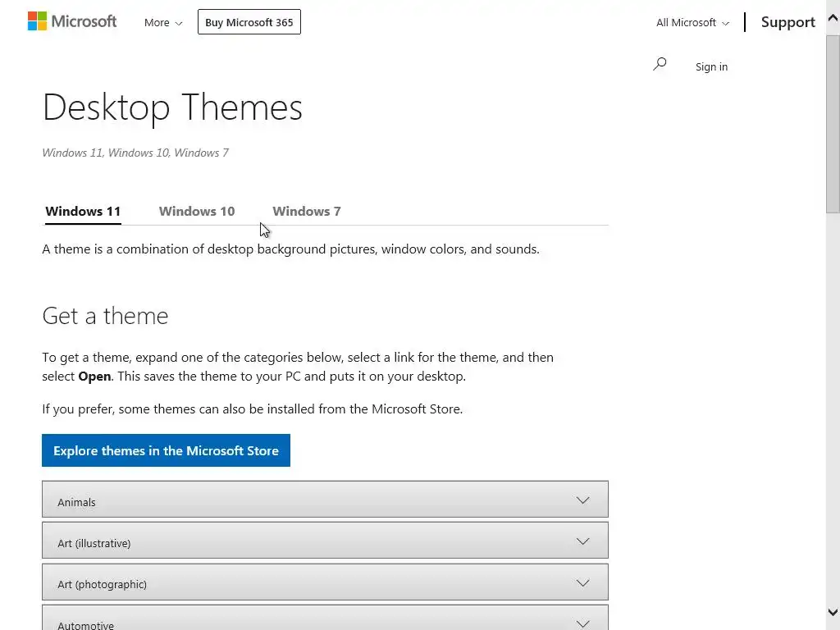The width and height of the screenshot is (840, 630).
Task: Click the Art (photographic) chevron icon
Action: coord(582,582)
